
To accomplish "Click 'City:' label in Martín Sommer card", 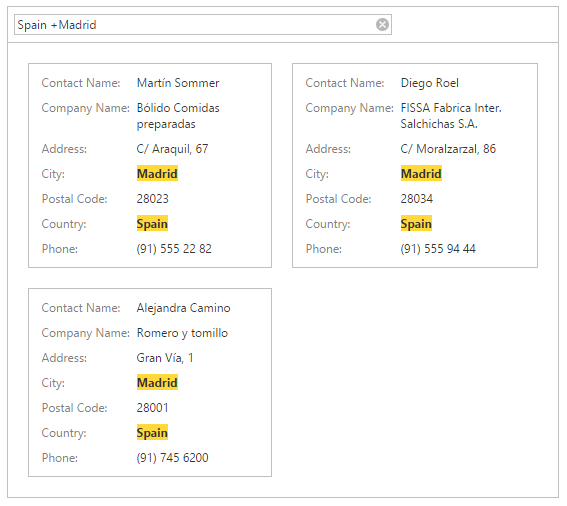I will point(53,174).
